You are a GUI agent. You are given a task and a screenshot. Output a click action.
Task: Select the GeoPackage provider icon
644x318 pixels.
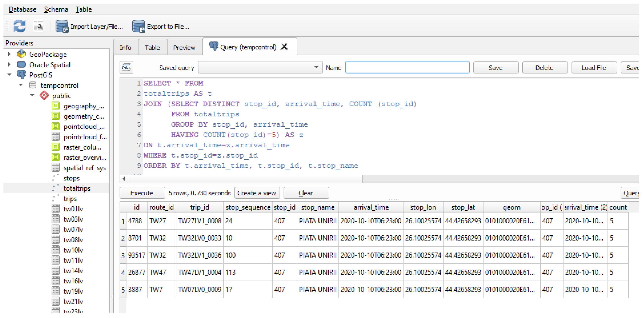pos(21,54)
